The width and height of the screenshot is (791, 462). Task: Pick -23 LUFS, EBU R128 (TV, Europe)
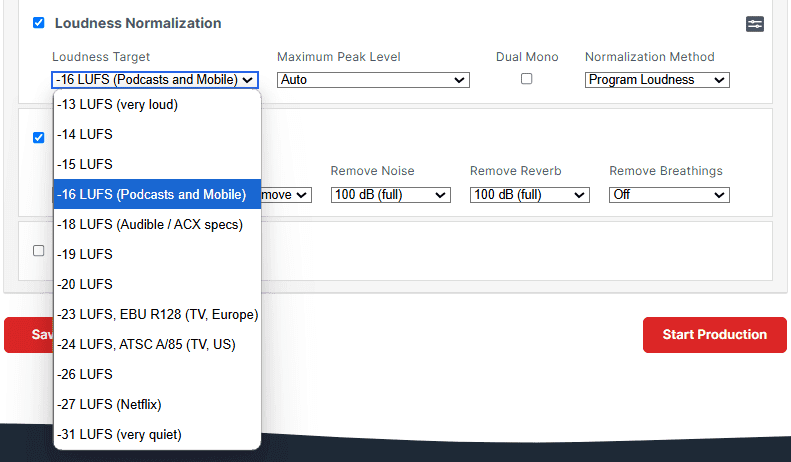(x=157, y=314)
